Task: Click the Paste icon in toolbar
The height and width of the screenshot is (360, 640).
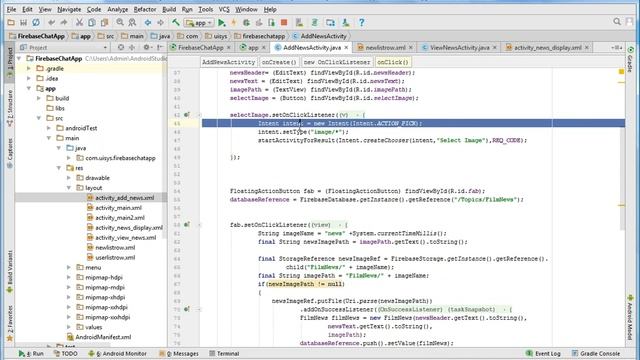Action: point(104,22)
